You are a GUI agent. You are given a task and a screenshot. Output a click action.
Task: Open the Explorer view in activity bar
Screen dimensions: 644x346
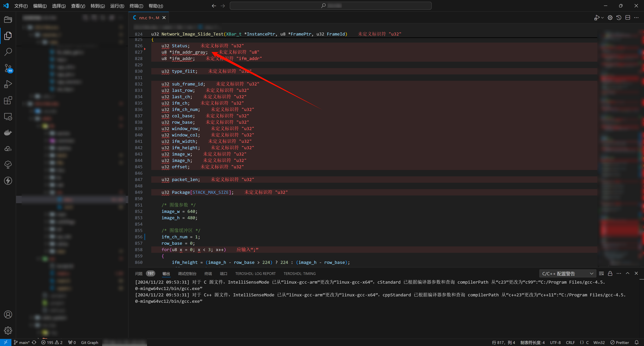[8, 36]
